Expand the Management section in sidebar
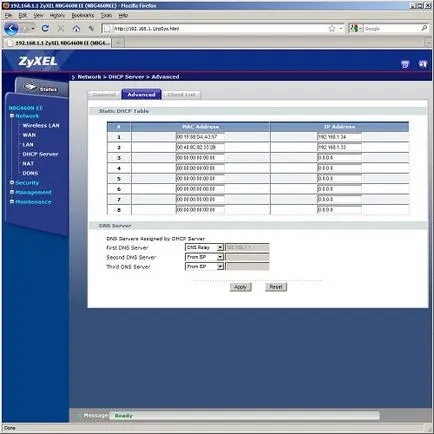434x434 pixels. click(31, 192)
